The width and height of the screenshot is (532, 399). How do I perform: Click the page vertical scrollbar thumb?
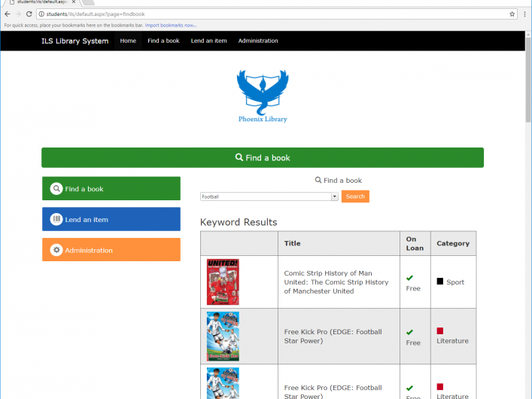pos(528,80)
